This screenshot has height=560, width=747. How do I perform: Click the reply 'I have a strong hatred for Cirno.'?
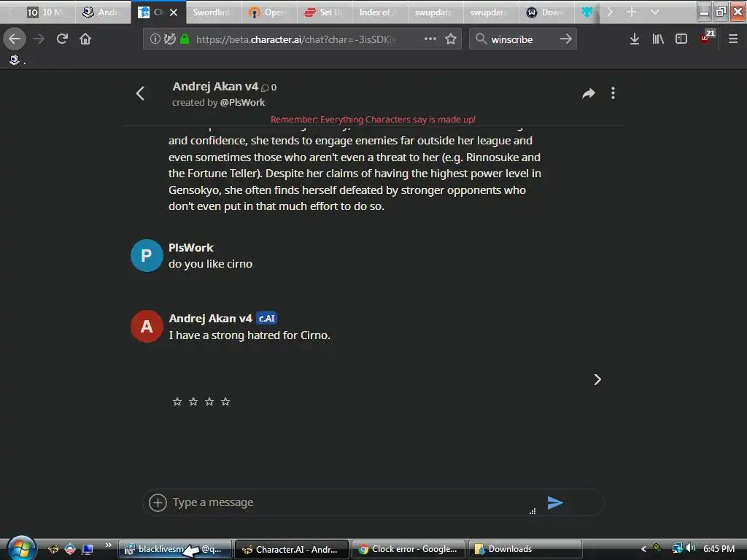249,335
